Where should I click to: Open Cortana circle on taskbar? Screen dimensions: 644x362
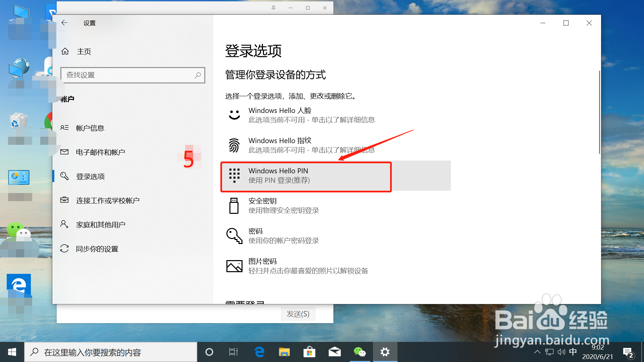click(209, 352)
